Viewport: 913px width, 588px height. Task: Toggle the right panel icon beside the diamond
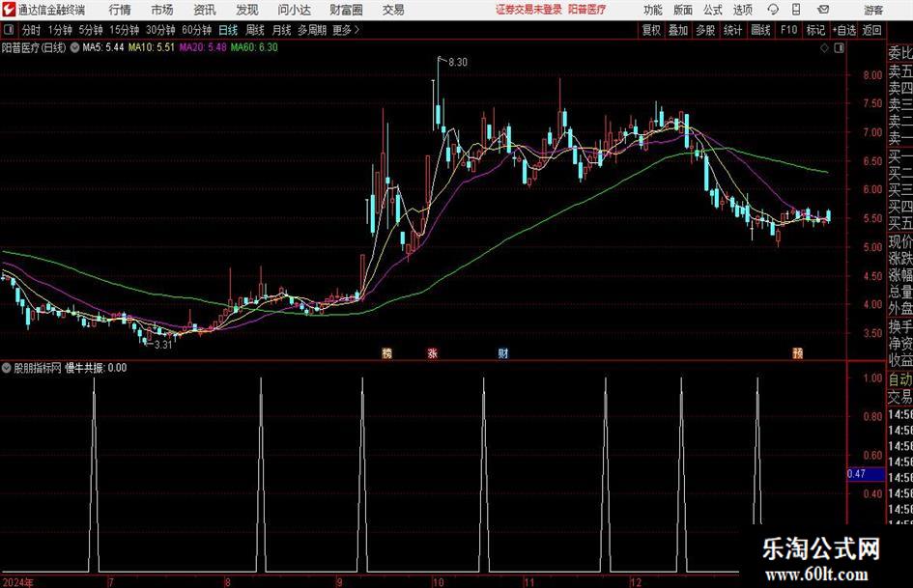click(x=839, y=48)
